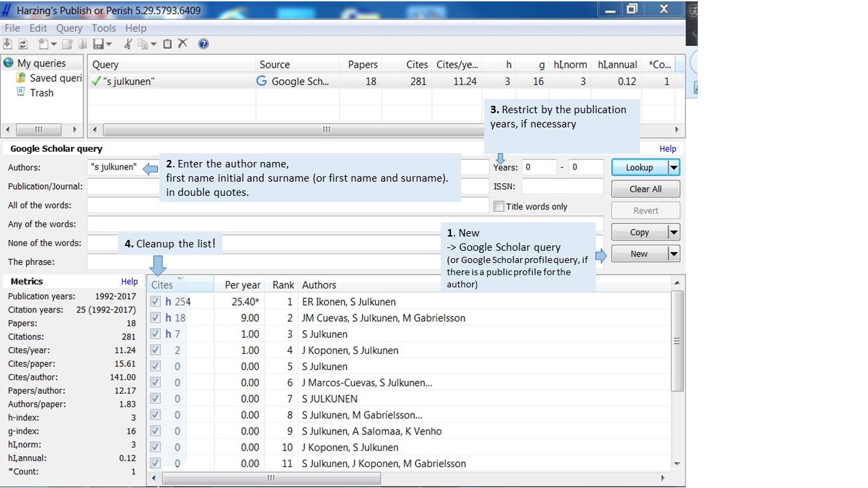Viewport: 868px width, 488px height.
Task: Click the edit query toolbar icon
Action: tap(67, 44)
